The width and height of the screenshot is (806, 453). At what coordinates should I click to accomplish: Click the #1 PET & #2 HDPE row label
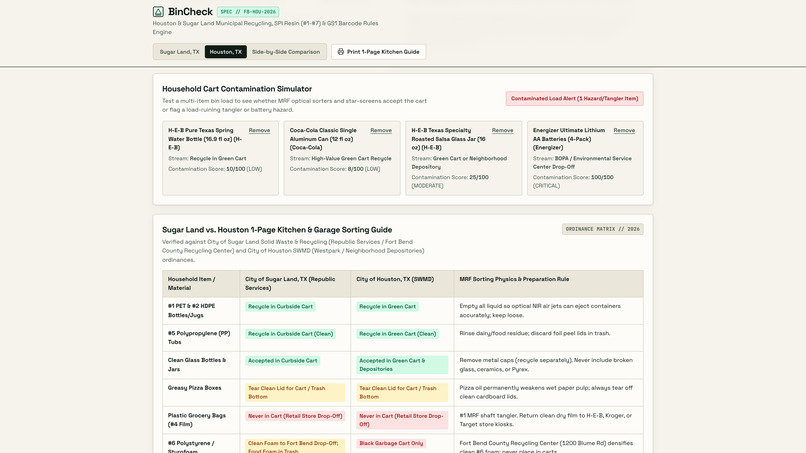(192, 311)
